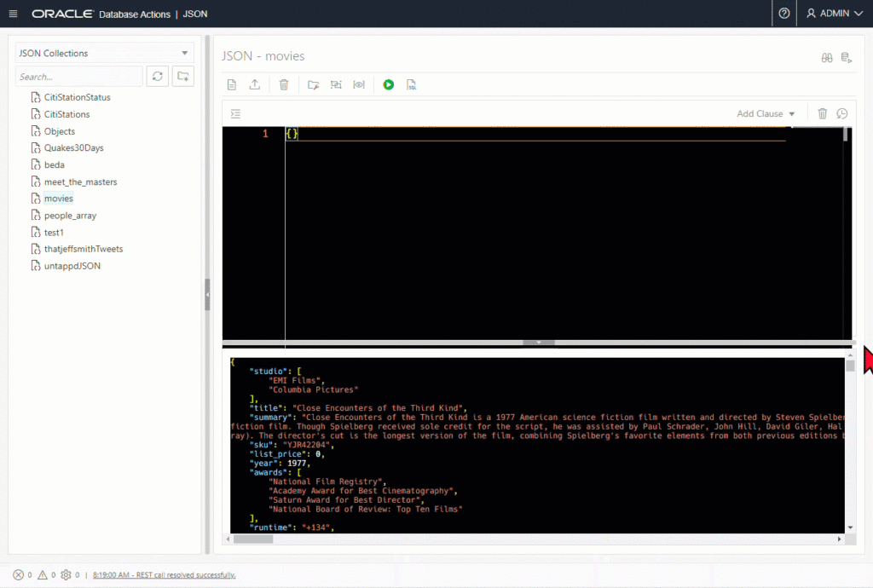The height and width of the screenshot is (588, 873).
Task: Refresh the JSON collections list
Action: (157, 76)
